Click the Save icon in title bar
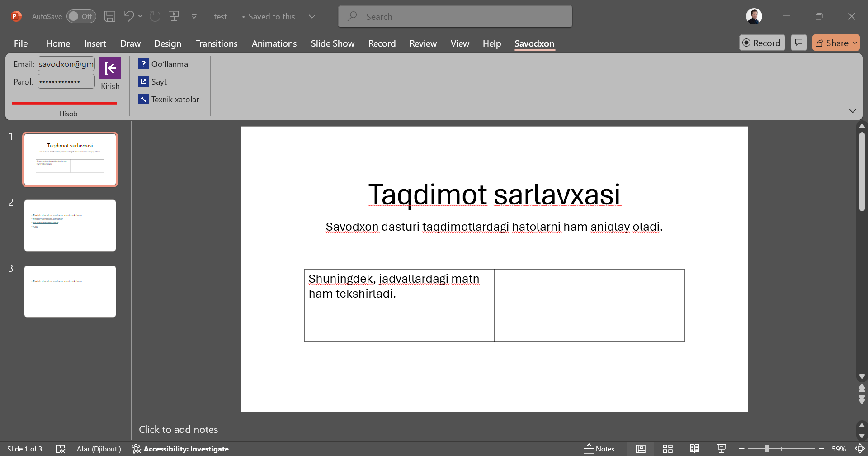Image resolution: width=868 pixels, height=456 pixels. point(109,17)
